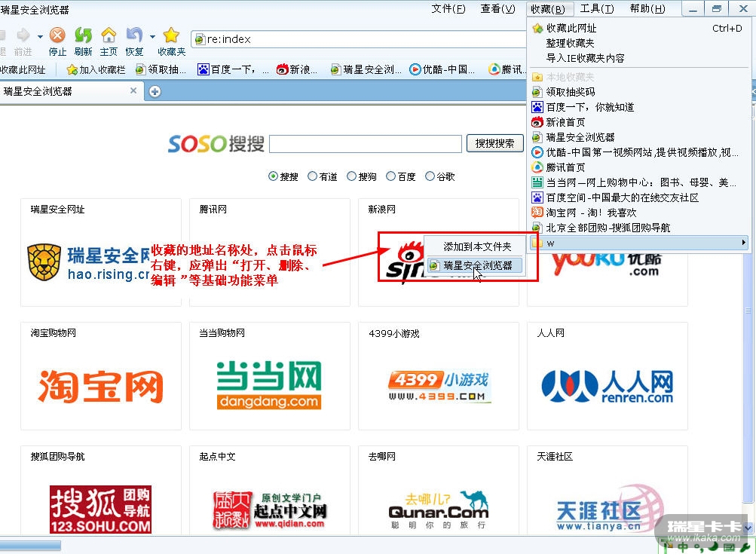
Task: Click the address bar showing re:index
Action: 359,39
